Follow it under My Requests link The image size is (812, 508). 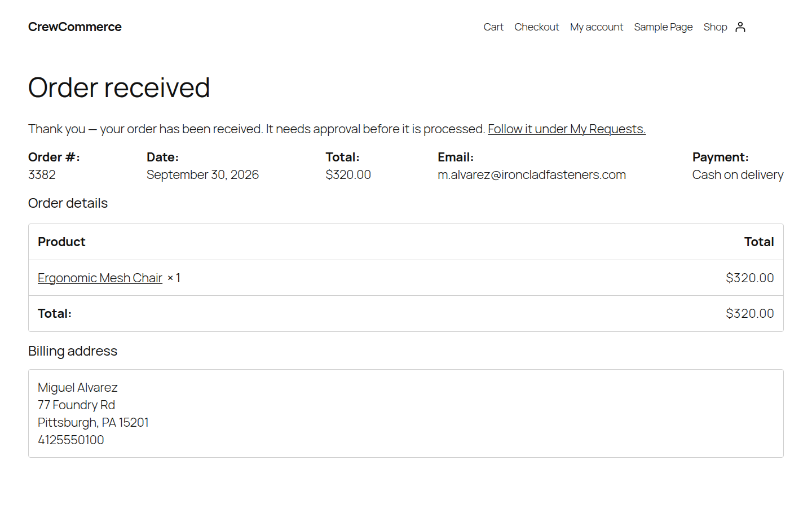tap(567, 129)
